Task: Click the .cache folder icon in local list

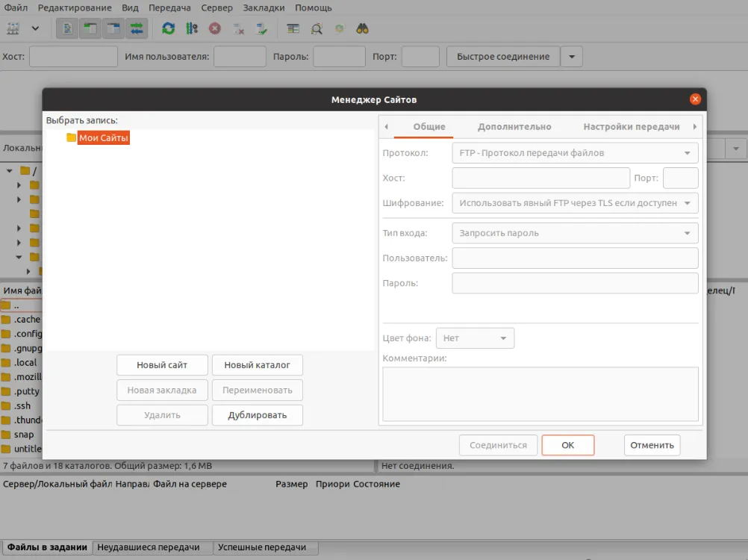Action: [x=6, y=320]
